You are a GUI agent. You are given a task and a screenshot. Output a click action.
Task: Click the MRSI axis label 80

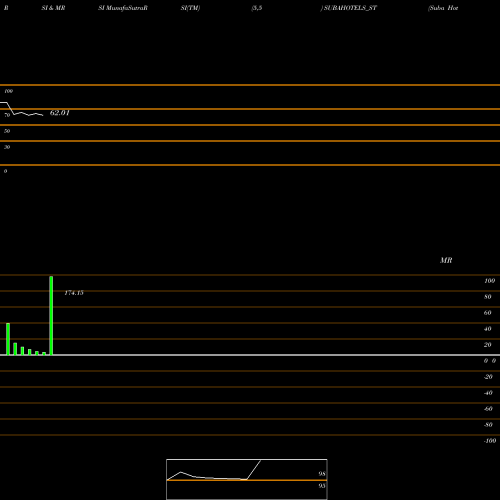(488, 297)
